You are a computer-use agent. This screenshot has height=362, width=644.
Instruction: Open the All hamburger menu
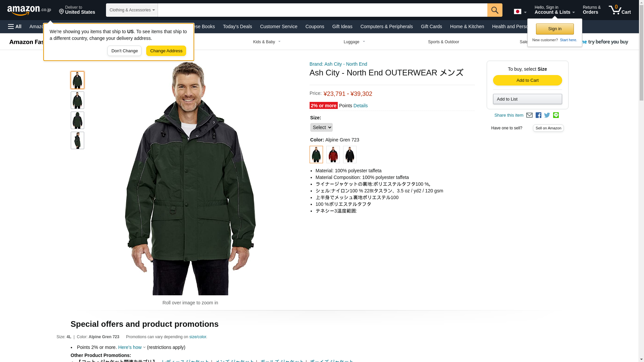(15, 26)
